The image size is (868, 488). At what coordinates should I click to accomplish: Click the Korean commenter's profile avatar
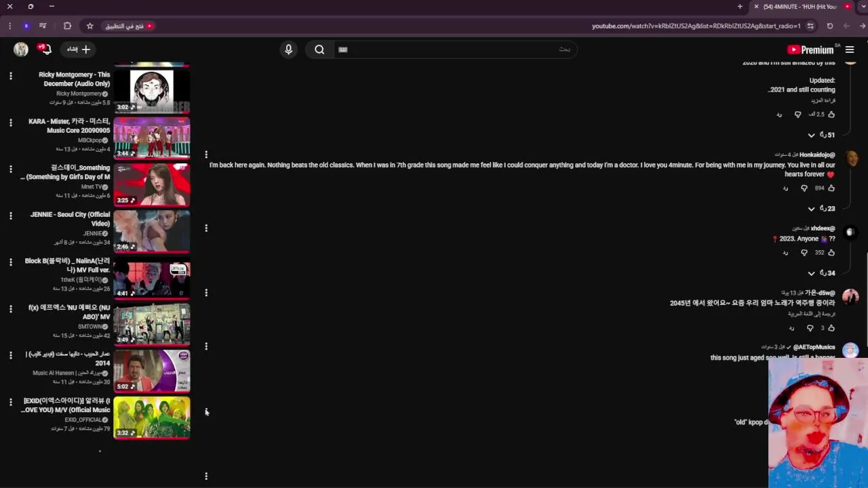click(850, 297)
